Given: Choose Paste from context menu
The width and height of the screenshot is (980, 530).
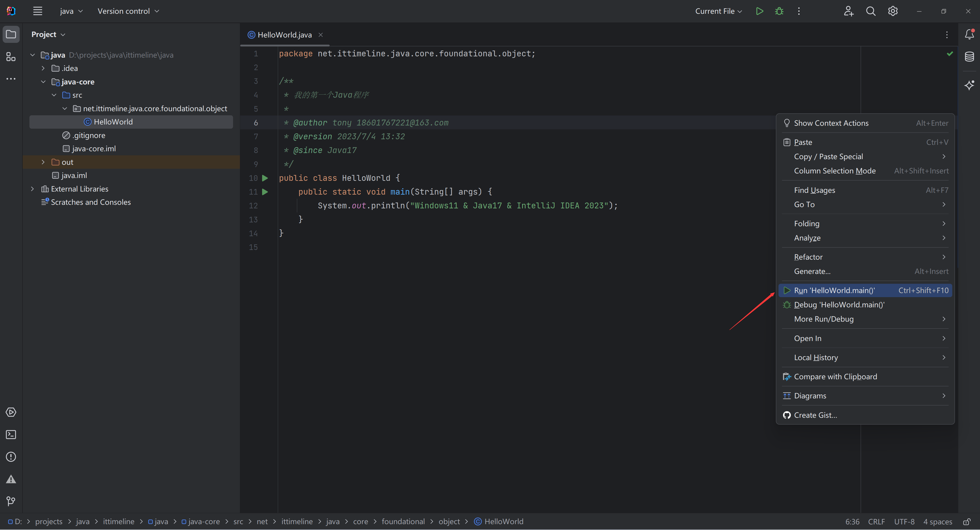Looking at the screenshot, I should tap(865, 142).
